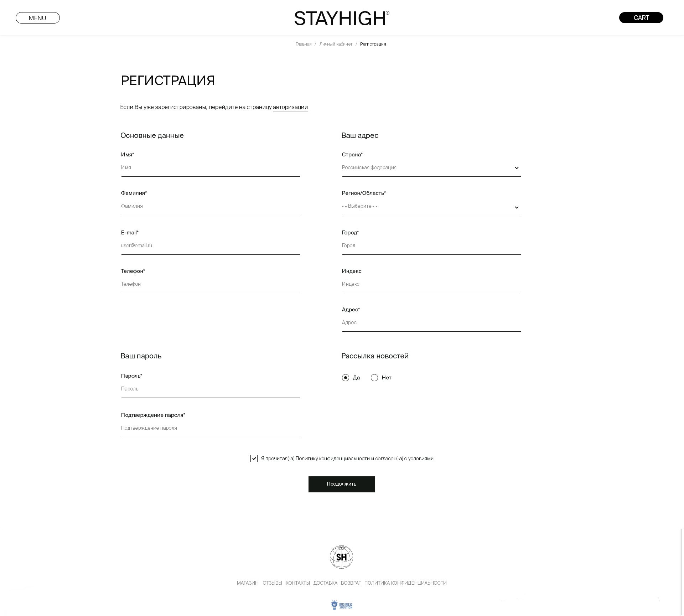Click into the E-mail input field
This screenshot has width=684, height=616.
(x=210, y=246)
